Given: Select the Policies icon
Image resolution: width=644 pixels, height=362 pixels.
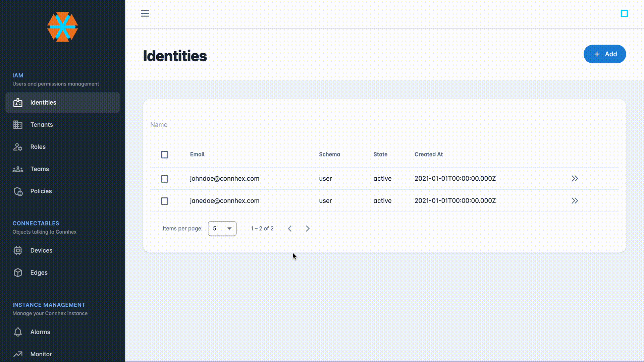Looking at the screenshot, I should coord(18,191).
